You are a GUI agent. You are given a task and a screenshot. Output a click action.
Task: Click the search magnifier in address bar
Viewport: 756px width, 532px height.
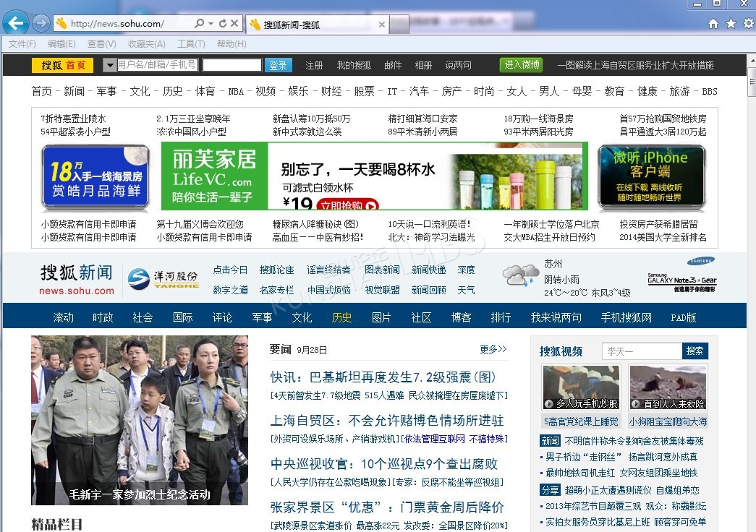click(199, 24)
